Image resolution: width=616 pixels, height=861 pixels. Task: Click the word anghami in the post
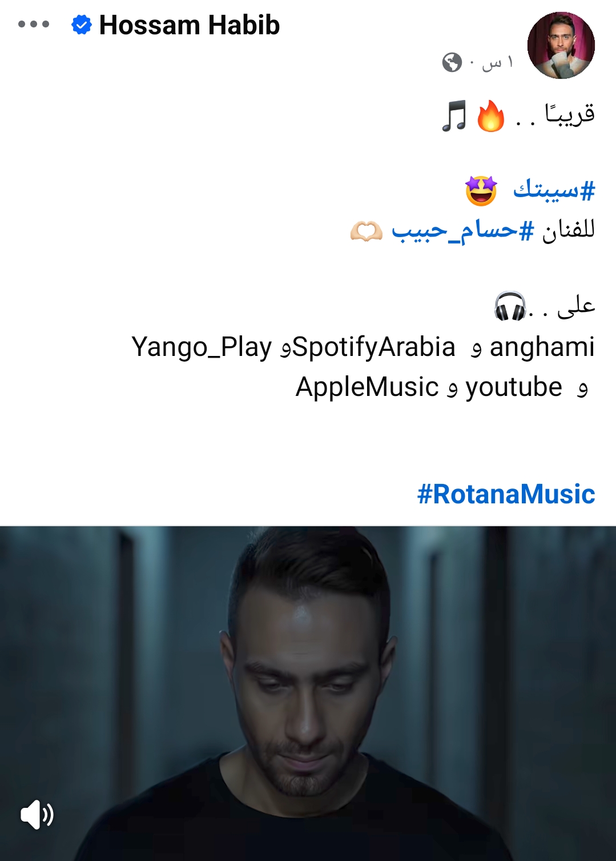[542, 347]
